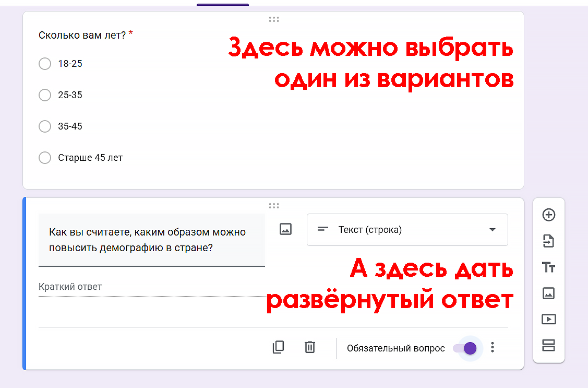The width and height of the screenshot is (588, 388).
Task: Open the Текст (строка) question type dropdown
Action: tap(407, 230)
